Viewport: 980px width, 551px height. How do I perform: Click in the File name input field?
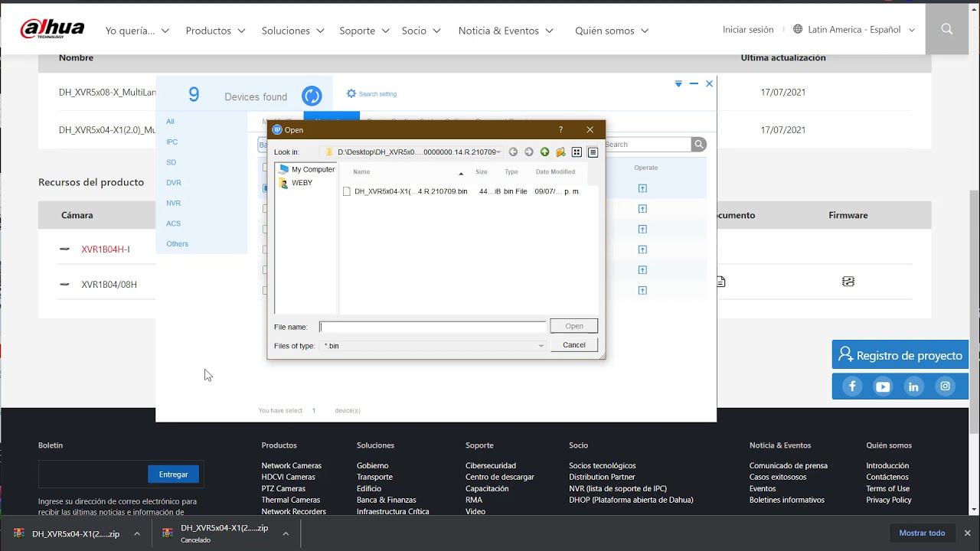click(x=433, y=327)
